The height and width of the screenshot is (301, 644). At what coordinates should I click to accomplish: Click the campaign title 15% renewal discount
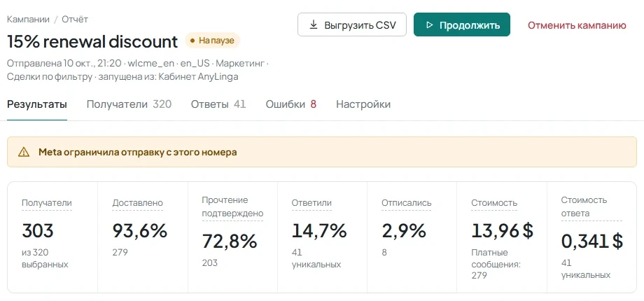pos(92,41)
